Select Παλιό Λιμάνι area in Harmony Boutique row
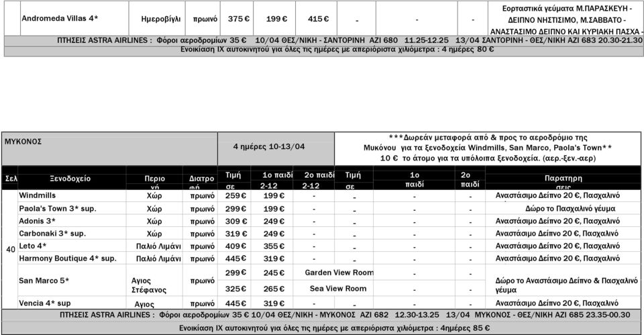Image resolution: width=644 pixels, height=335 pixels. pyautogui.click(x=158, y=259)
